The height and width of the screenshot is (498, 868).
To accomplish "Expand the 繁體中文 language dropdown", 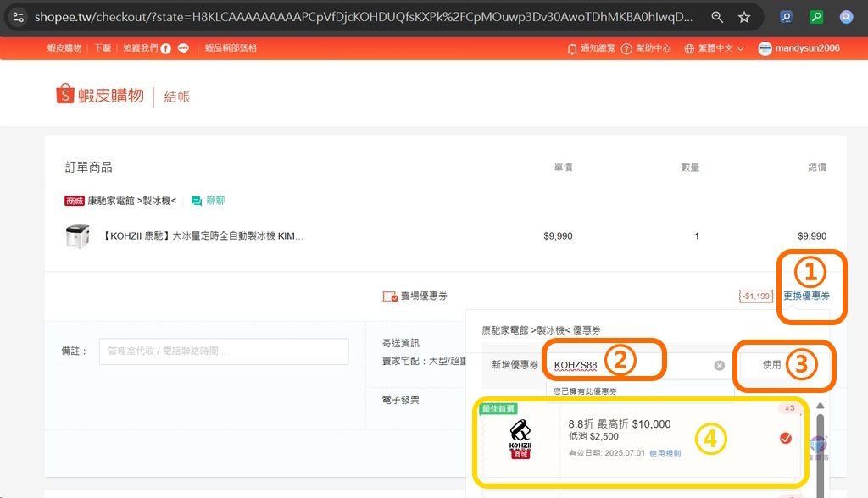I will (x=714, y=48).
